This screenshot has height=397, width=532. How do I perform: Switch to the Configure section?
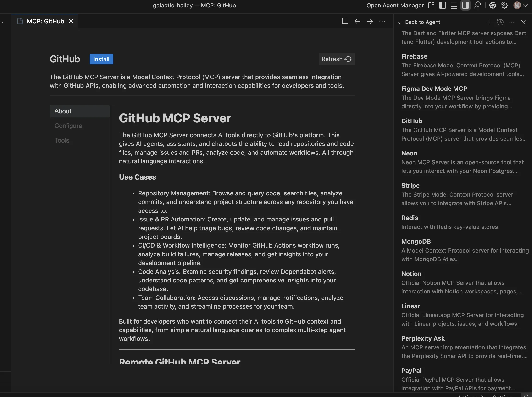(x=68, y=126)
